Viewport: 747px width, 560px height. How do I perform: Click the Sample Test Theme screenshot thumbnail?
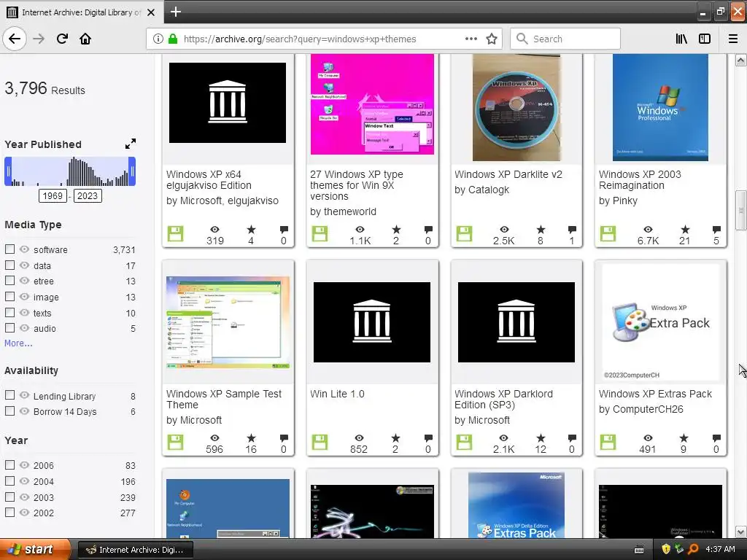(x=228, y=322)
